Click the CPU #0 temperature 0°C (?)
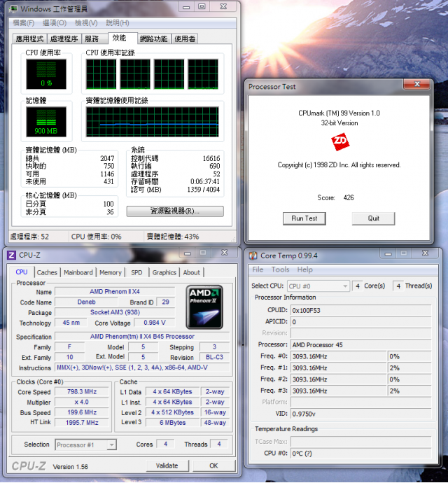 [x=360, y=454]
